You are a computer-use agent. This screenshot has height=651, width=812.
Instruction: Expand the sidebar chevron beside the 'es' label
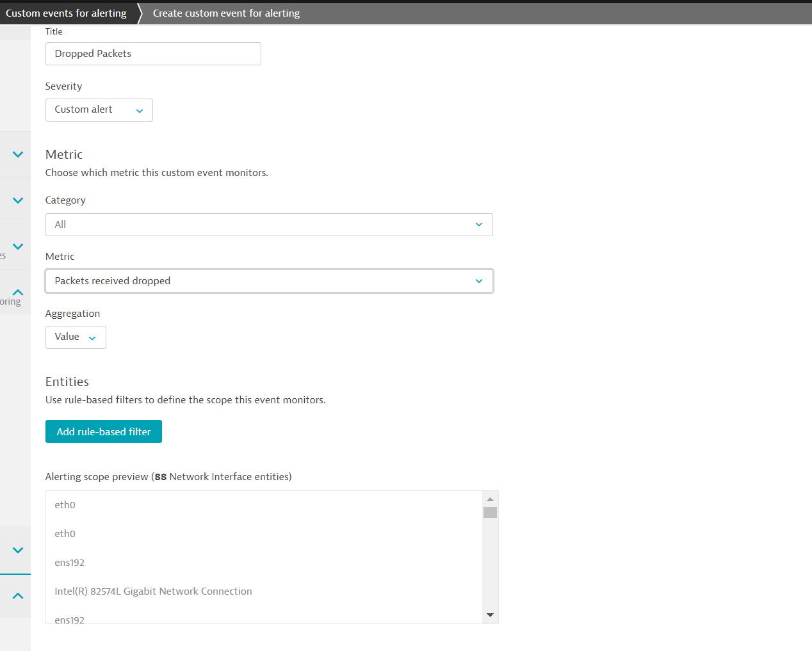click(18, 246)
